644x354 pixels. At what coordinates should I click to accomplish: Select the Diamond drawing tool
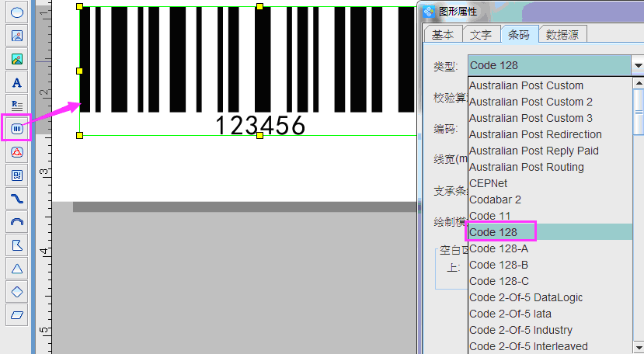[17, 292]
